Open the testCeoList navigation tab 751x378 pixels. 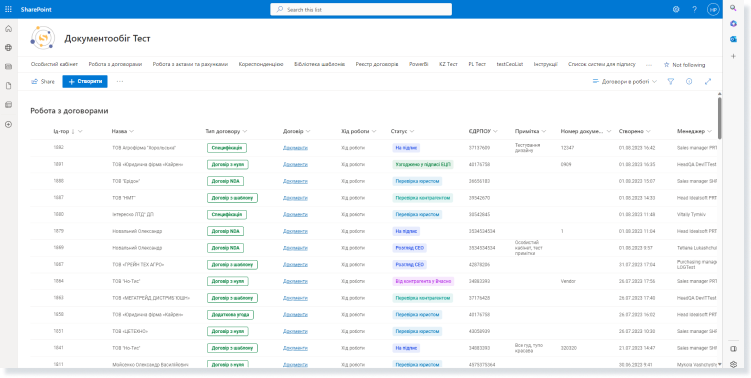(510, 64)
